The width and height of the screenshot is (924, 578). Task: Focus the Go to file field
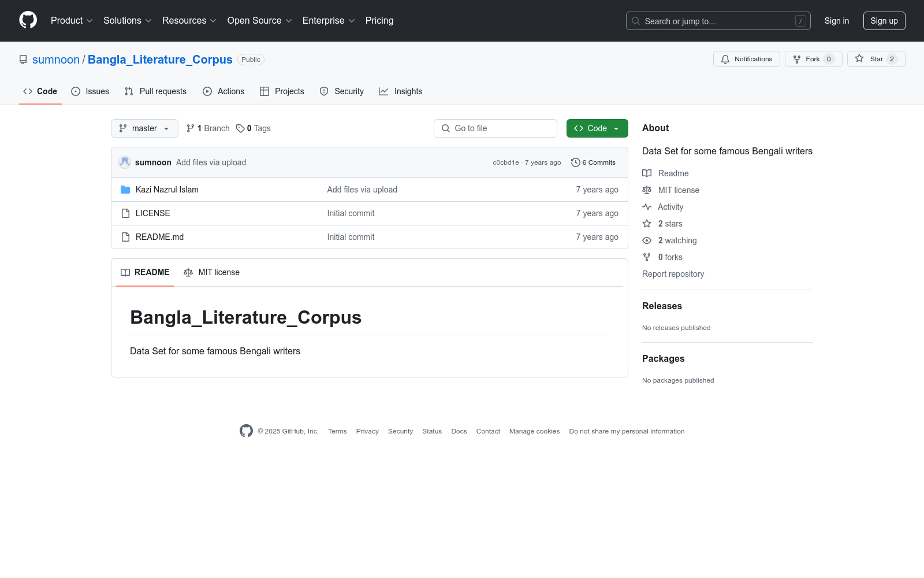tap(495, 128)
